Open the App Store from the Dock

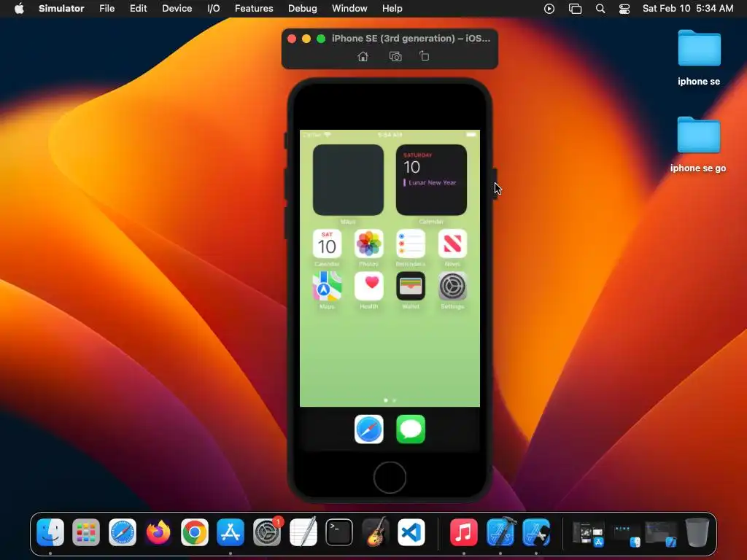(x=231, y=532)
